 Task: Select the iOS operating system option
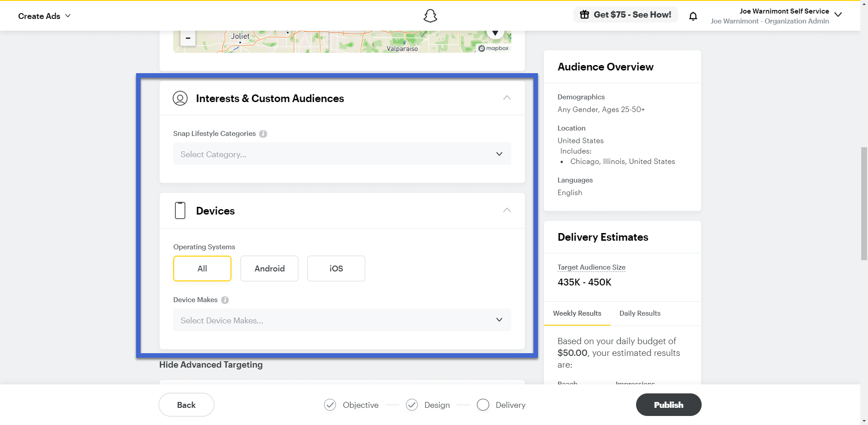[x=336, y=268]
